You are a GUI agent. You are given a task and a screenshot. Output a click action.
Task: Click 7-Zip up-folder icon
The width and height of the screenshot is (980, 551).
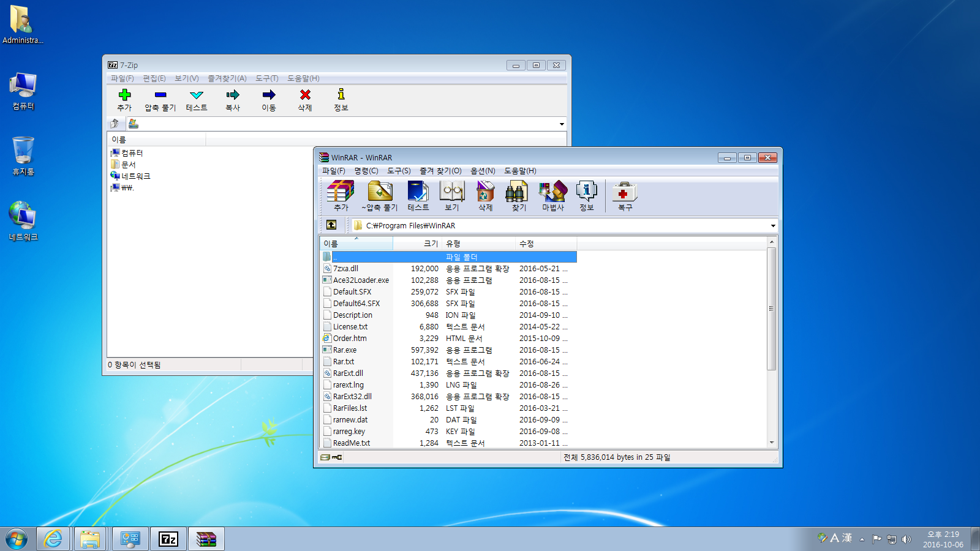[115, 124]
